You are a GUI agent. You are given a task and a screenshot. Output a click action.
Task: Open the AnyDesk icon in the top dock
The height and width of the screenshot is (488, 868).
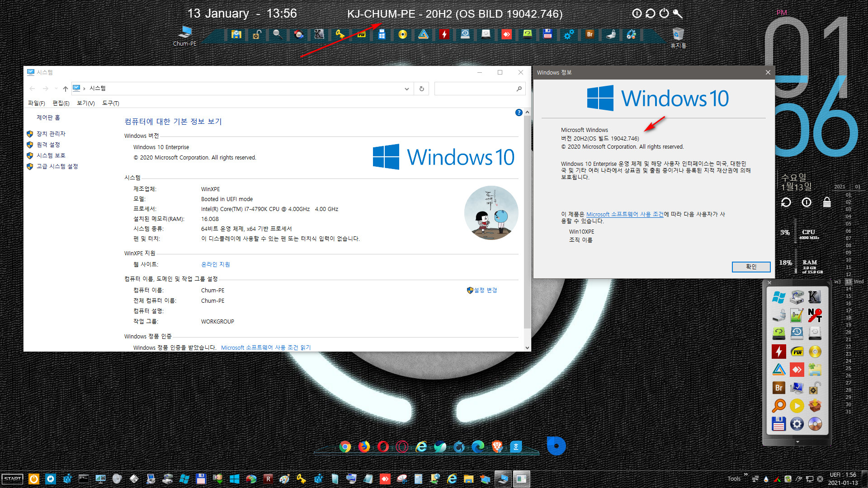point(507,34)
